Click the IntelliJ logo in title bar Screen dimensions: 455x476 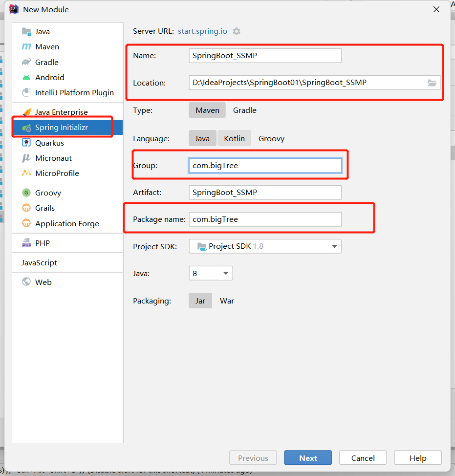14,9
